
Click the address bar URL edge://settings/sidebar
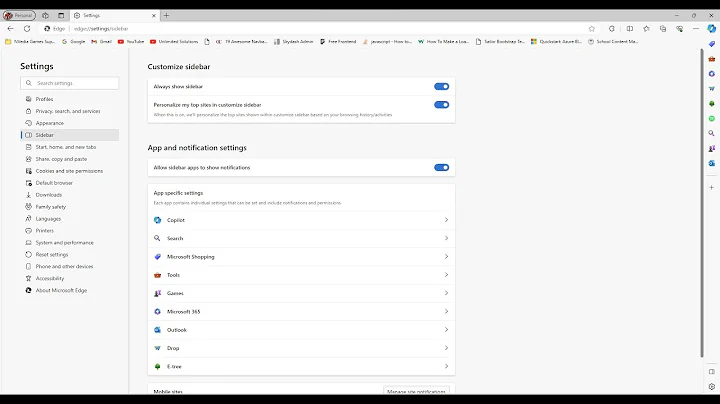tap(101, 28)
